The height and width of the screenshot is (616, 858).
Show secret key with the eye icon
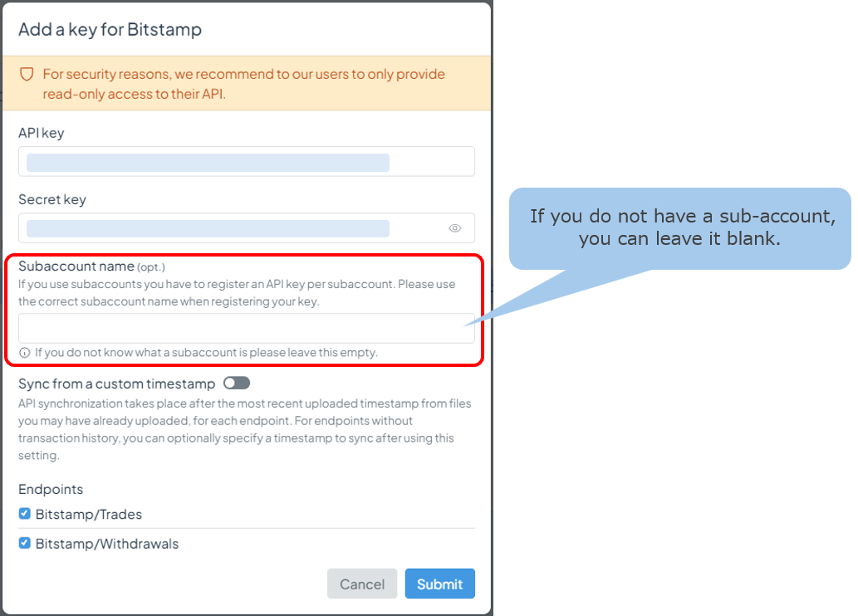[x=454, y=228]
